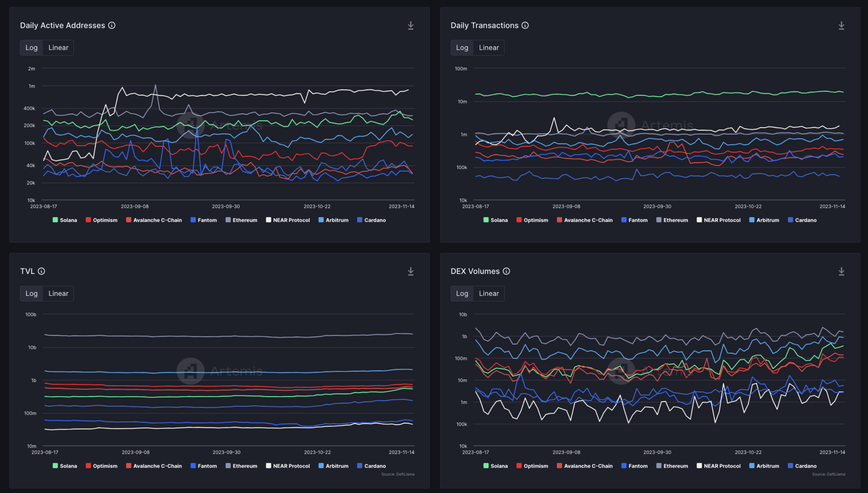Set the Daily Transactions chart to Linear scale

point(489,48)
